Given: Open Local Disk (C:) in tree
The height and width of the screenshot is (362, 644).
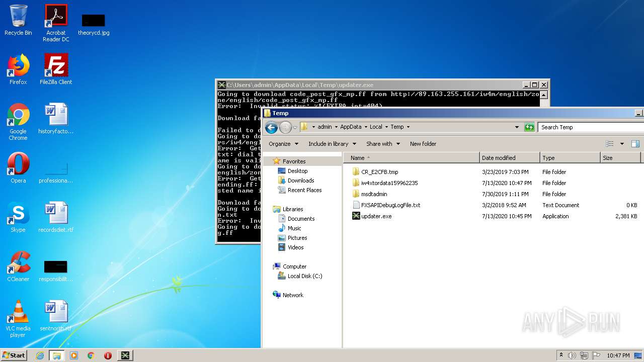Looking at the screenshot, I should pos(304,276).
